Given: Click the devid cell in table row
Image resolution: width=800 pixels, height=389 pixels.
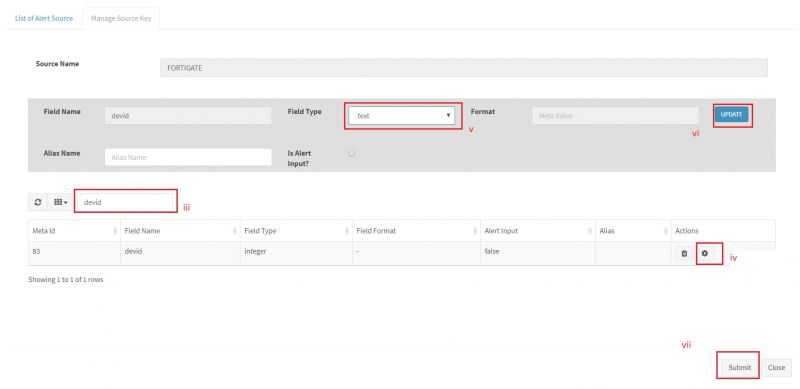Looking at the screenshot, I should 181,253.
